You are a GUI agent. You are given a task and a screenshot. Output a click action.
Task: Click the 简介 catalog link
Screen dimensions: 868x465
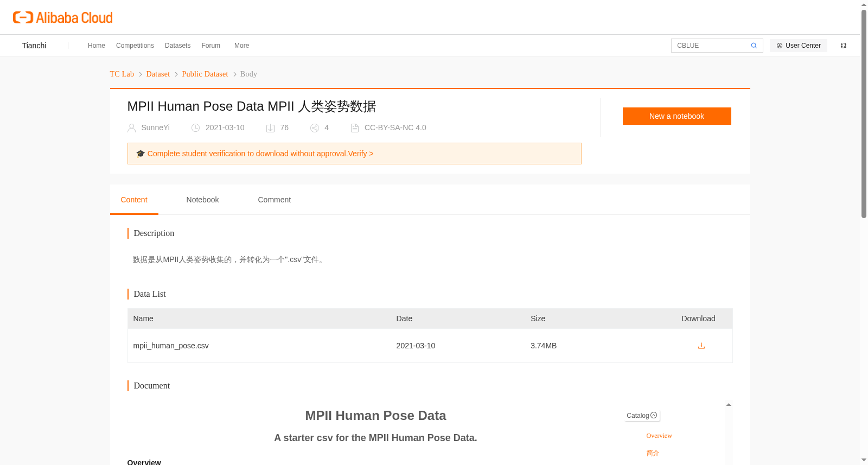[653, 453]
